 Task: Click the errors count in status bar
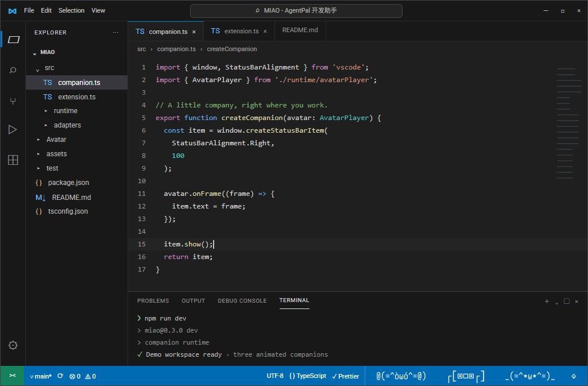click(75, 376)
